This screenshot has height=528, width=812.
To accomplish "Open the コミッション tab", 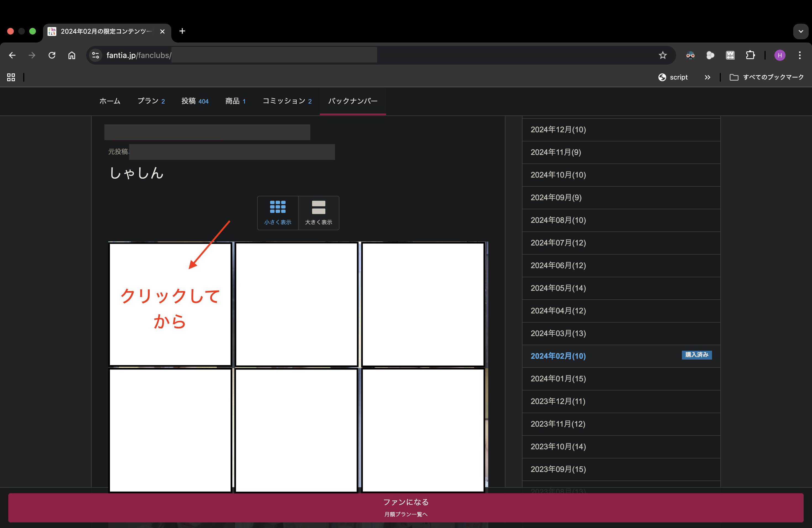I will pyautogui.click(x=287, y=101).
